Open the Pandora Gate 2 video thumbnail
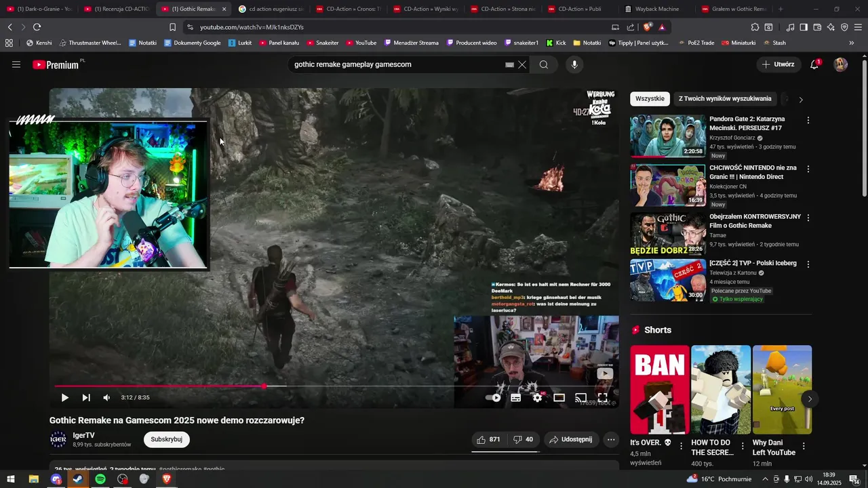This screenshot has width=868, height=488. (x=668, y=136)
